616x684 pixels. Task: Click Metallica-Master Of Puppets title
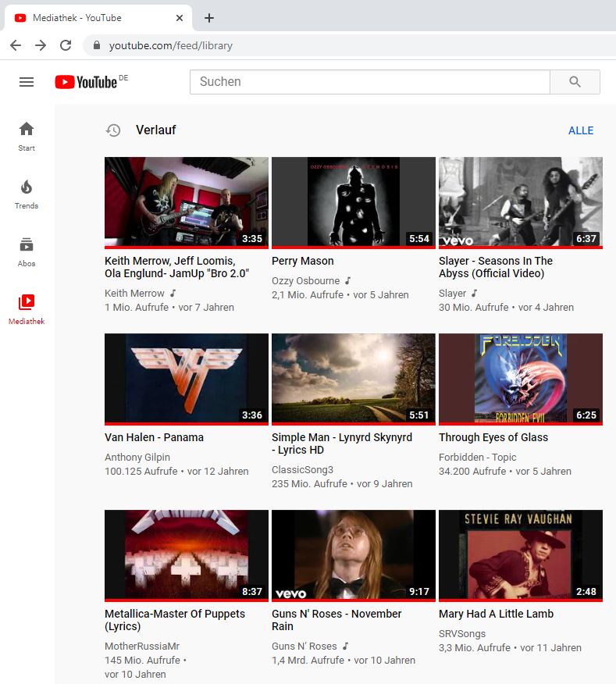click(x=175, y=620)
